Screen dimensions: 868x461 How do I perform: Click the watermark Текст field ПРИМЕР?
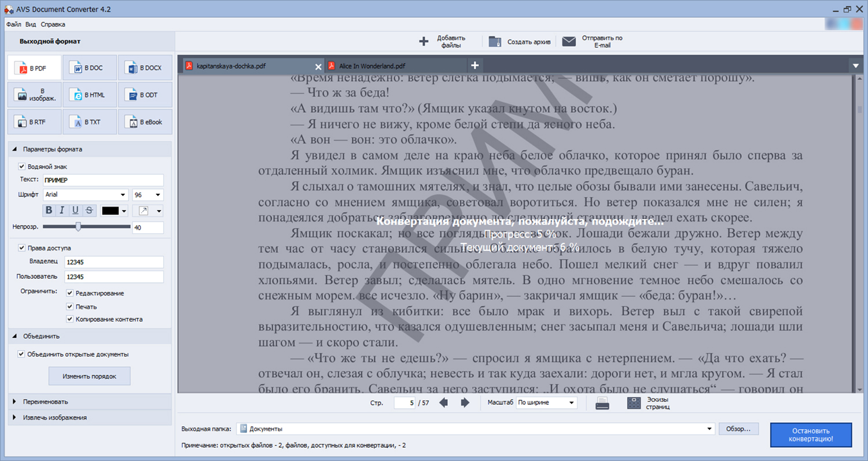tap(103, 180)
